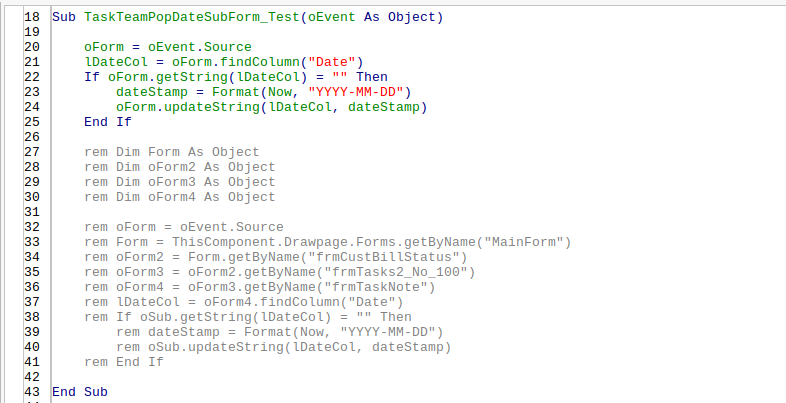
Task: Click comment "rem Dim Form As Object"
Action: click(x=172, y=152)
